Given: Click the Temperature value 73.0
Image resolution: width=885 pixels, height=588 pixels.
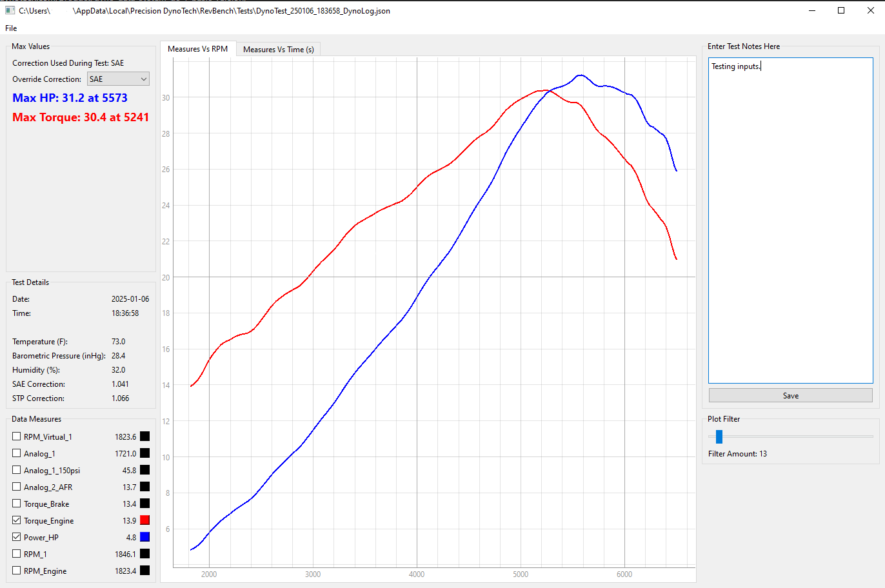Looking at the screenshot, I should (119, 342).
